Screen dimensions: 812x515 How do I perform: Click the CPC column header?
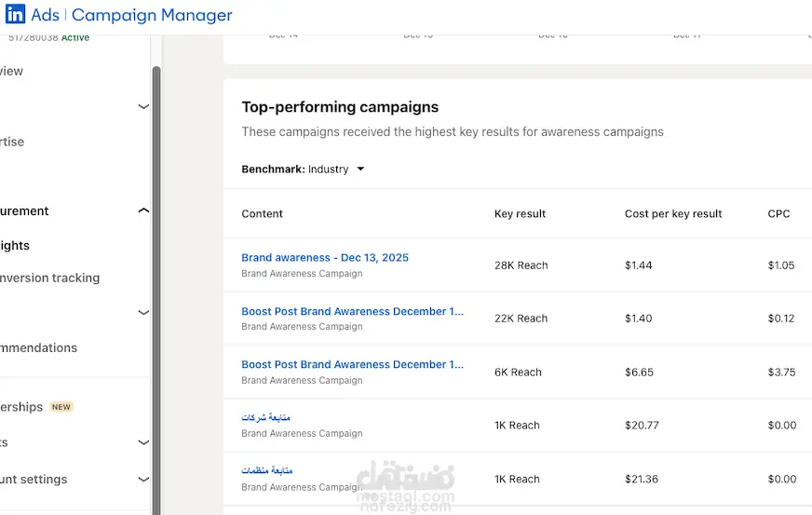tap(778, 213)
